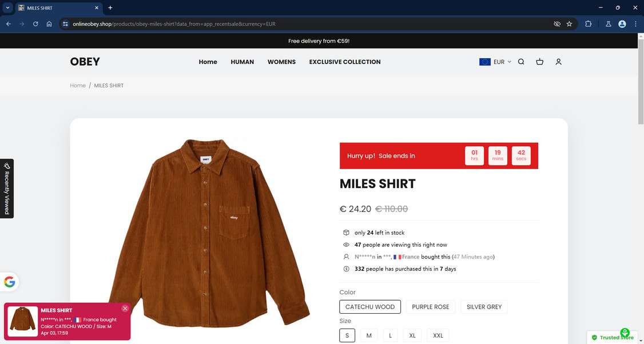The width and height of the screenshot is (644, 344).
Task: Expand the EUR currency dropdown
Action: 502,62
